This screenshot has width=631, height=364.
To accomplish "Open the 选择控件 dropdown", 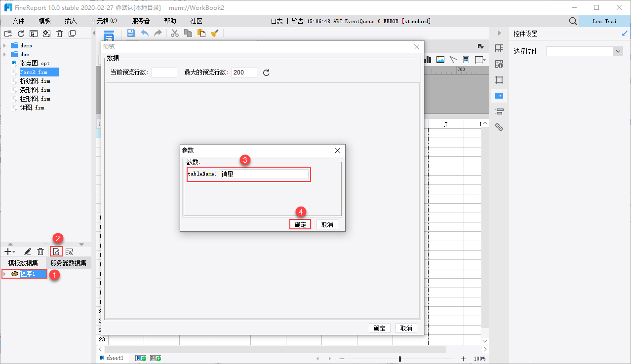I will click(x=618, y=51).
